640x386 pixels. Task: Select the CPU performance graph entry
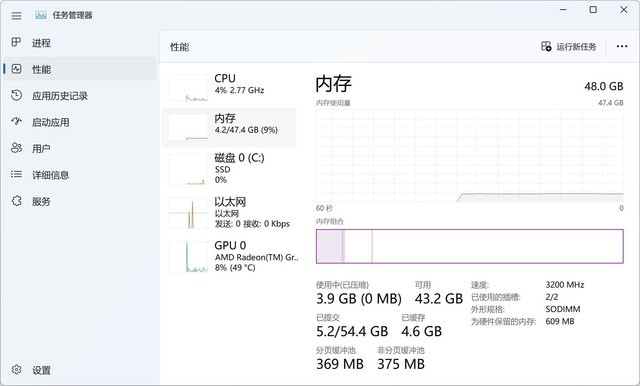click(229, 87)
